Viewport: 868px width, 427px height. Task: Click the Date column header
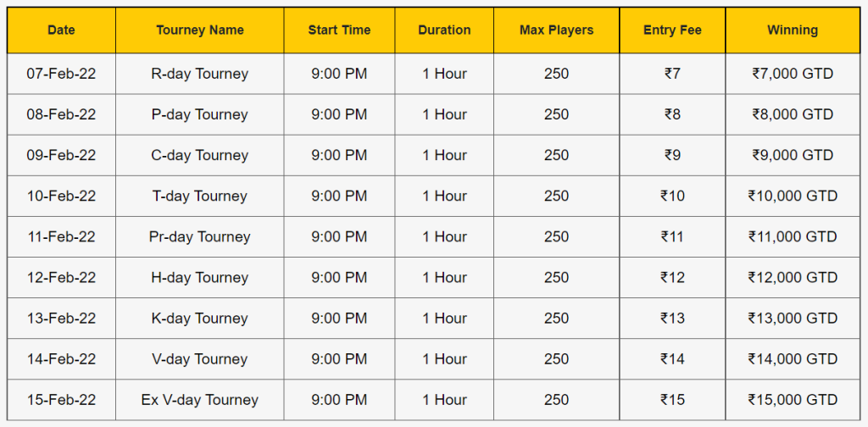click(x=61, y=30)
